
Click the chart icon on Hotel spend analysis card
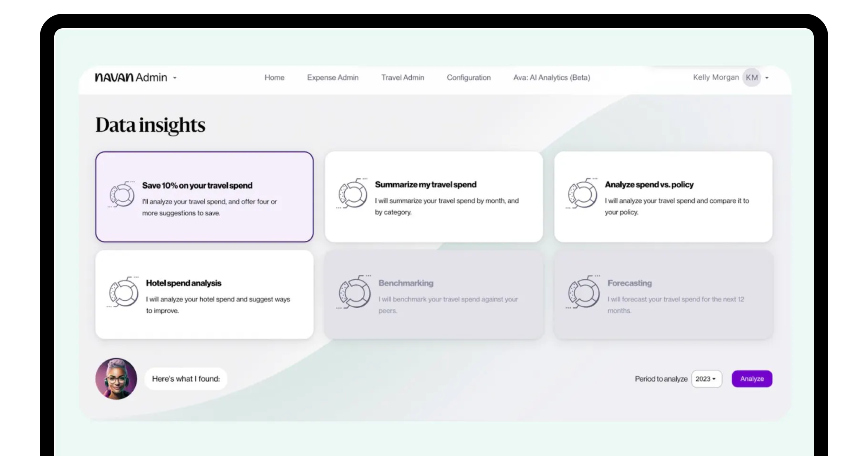pos(123,292)
